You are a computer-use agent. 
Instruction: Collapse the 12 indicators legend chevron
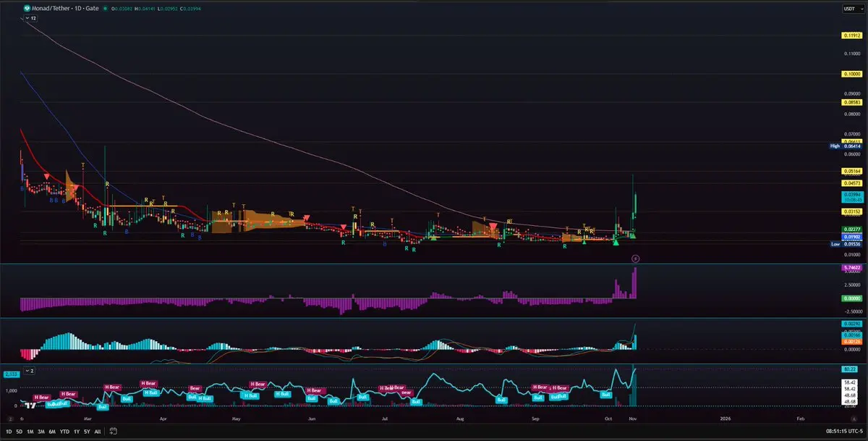coord(30,17)
